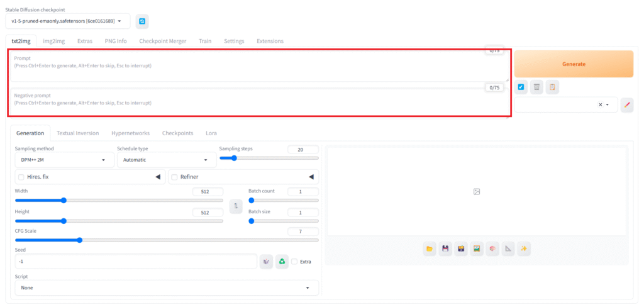Viewport: 644px width, 307px height.
Task: Enable the Refiner checkbox
Action: [175, 177]
